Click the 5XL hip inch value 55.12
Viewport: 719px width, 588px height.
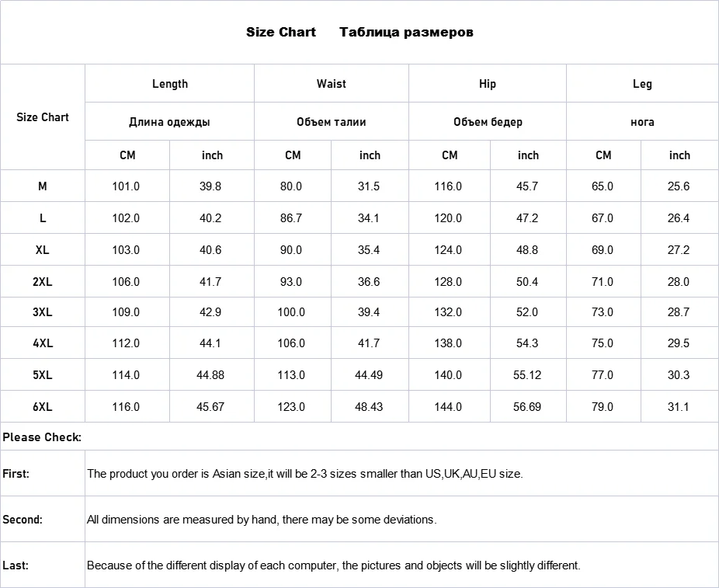[527, 375]
